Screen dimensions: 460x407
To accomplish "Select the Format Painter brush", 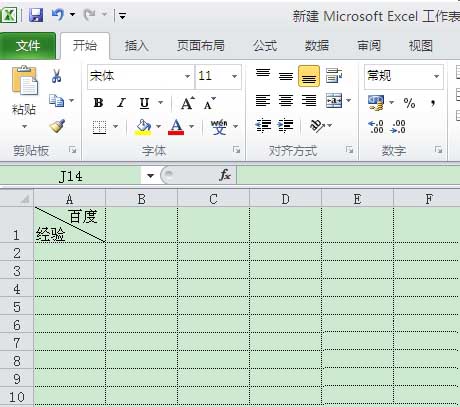I will (57, 126).
